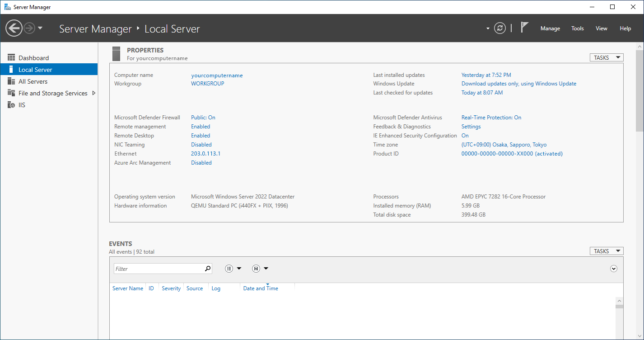This screenshot has width=644, height=340.
Task: Open the Properties TASKS dropdown
Action: pos(606,57)
